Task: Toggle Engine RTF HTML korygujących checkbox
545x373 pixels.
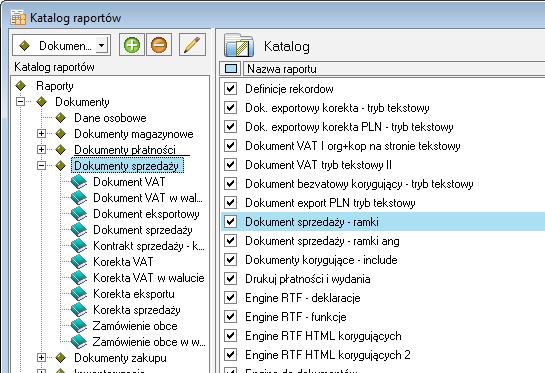Action: coord(230,335)
